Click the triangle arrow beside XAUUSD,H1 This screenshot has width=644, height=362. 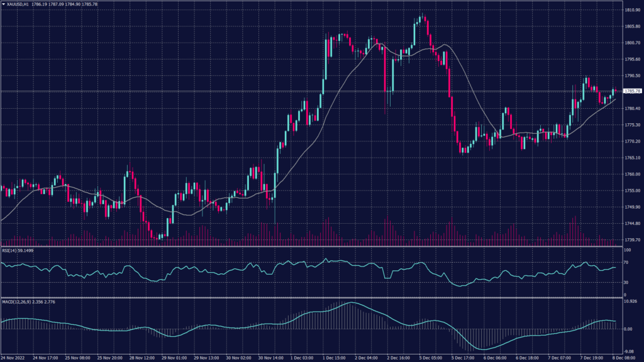(x=3, y=3)
